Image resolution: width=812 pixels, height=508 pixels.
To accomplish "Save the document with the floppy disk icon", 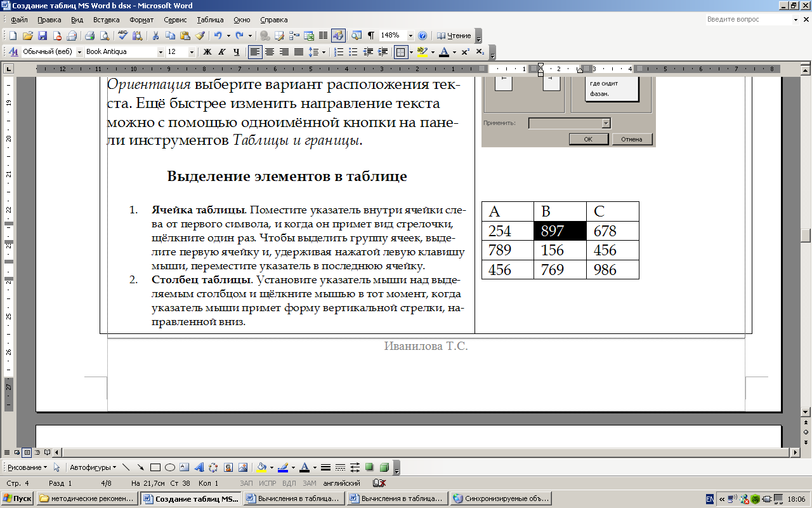I will click(x=42, y=36).
